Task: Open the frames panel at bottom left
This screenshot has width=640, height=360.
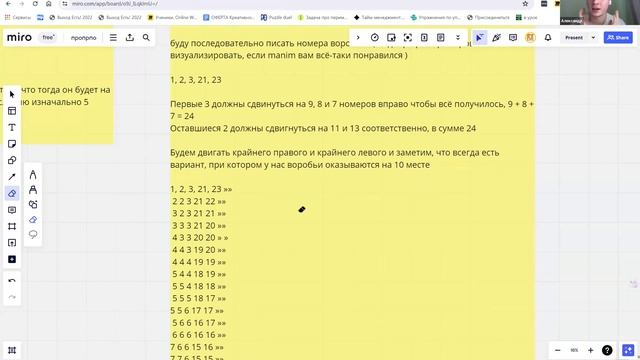Action: tap(12, 350)
